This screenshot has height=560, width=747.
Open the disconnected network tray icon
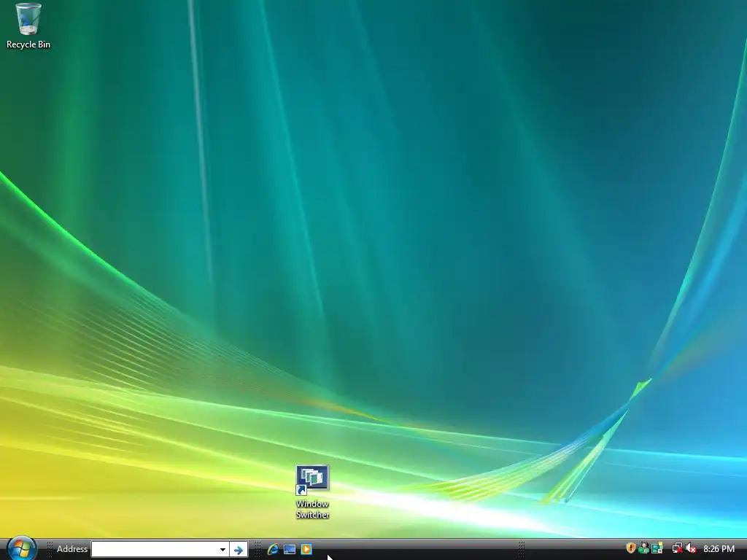[677, 548]
